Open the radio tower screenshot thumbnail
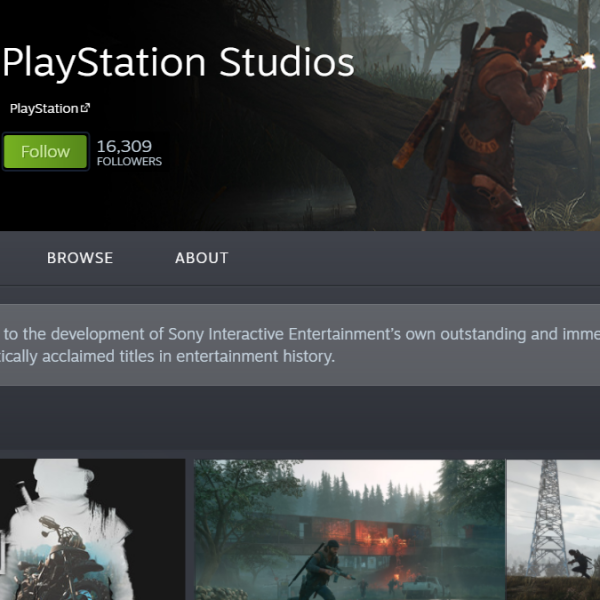The width and height of the screenshot is (600, 600). coord(553,529)
